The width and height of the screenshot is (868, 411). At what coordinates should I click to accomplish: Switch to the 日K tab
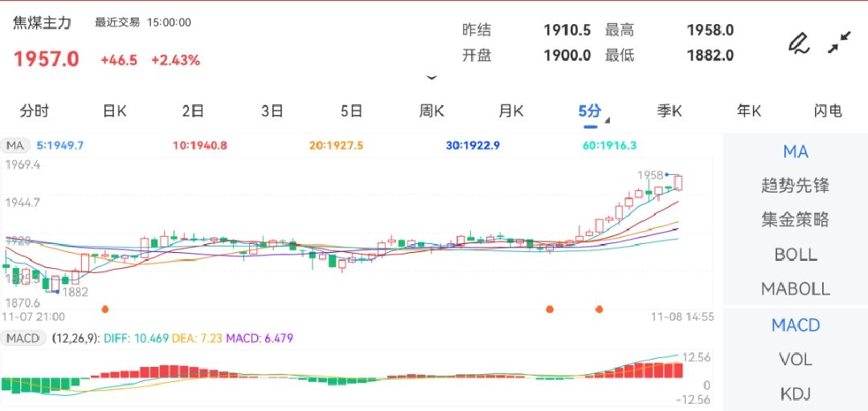coord(115,111)
